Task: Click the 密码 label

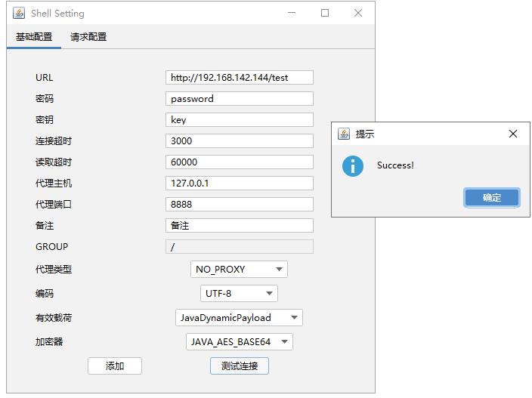Action: click(x=45, y=99)
